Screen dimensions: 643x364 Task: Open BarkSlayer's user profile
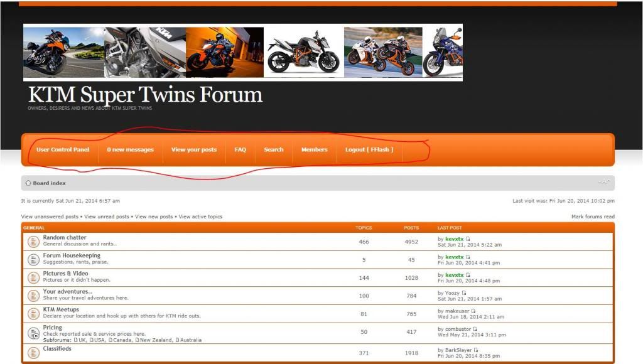(x=458, y=350)
